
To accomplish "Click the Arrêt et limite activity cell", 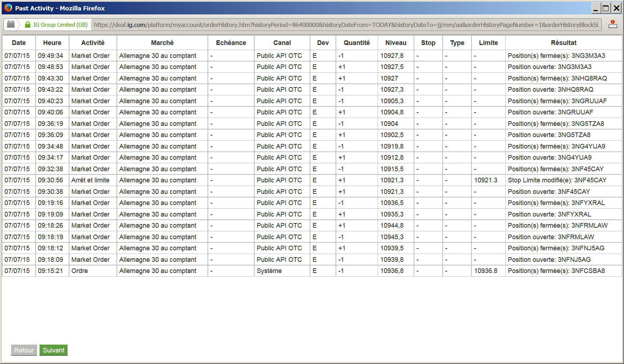I will coord(91,180).
